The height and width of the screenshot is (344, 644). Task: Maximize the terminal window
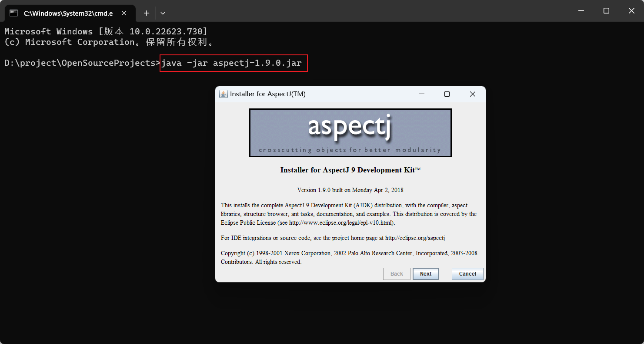606,10
